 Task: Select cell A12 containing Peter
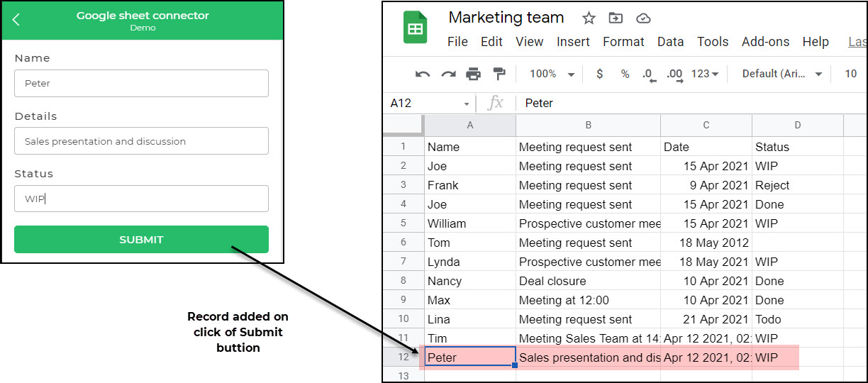[469, 357]
